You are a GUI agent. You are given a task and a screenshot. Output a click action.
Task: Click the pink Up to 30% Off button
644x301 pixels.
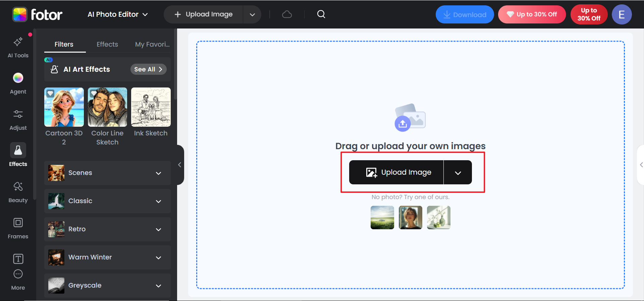click(532, 14)
